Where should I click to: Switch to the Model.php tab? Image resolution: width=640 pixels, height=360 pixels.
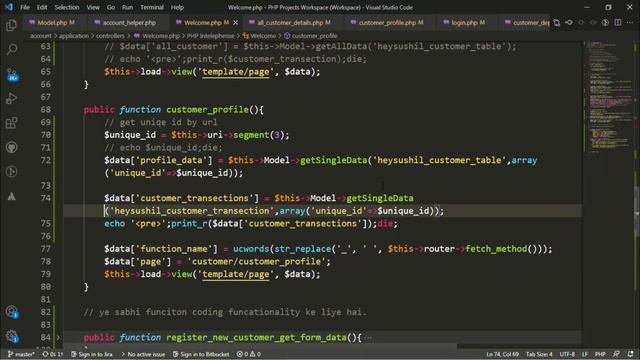[53, 23]
